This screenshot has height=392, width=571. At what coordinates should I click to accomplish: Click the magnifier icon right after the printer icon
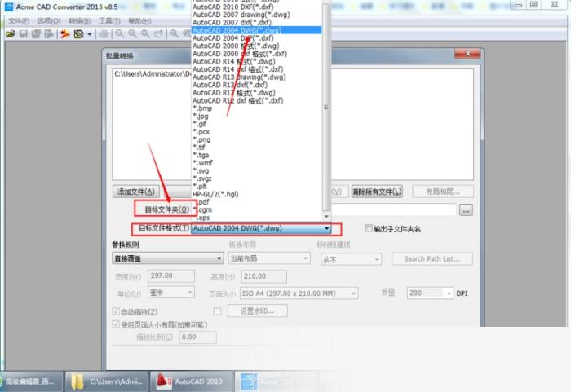119,34
